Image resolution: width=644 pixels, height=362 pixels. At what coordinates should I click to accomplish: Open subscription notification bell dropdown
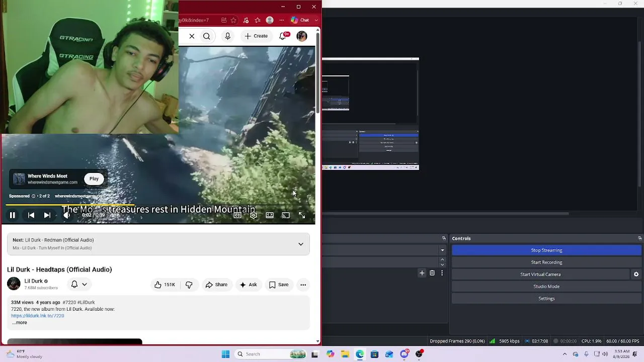[x=79, y=285]
